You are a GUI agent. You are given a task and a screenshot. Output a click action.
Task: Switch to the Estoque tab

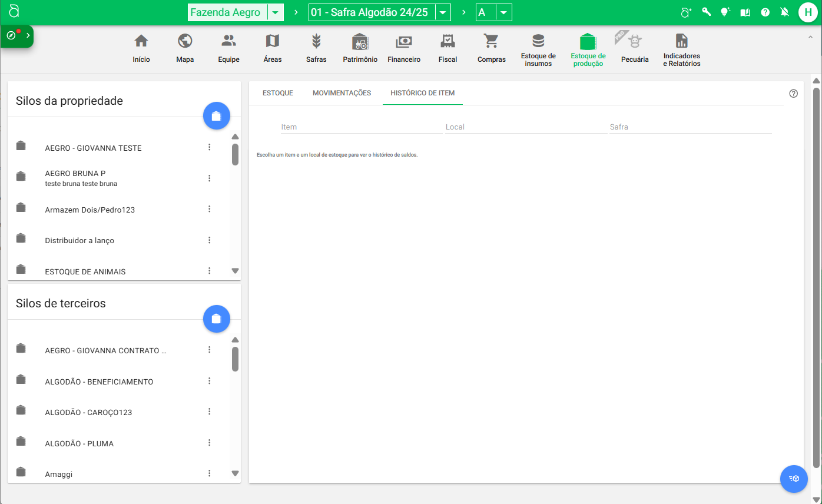[278, 93]
